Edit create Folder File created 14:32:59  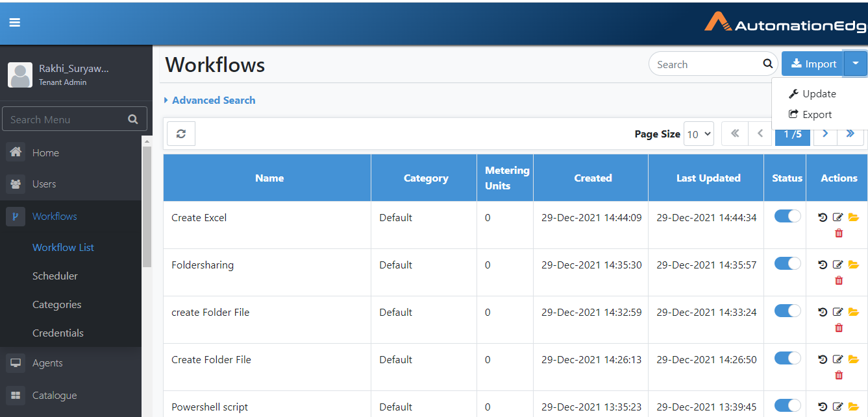point(838,313)
